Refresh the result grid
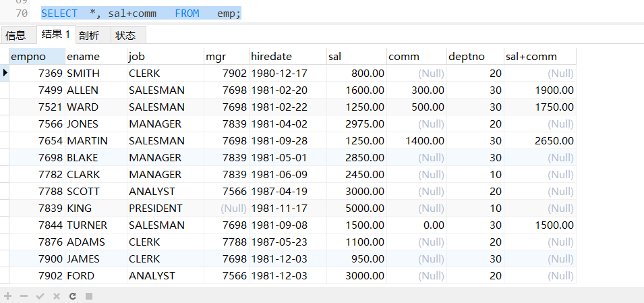The height and width of the screenshot is (303, 644). (73, 296)
